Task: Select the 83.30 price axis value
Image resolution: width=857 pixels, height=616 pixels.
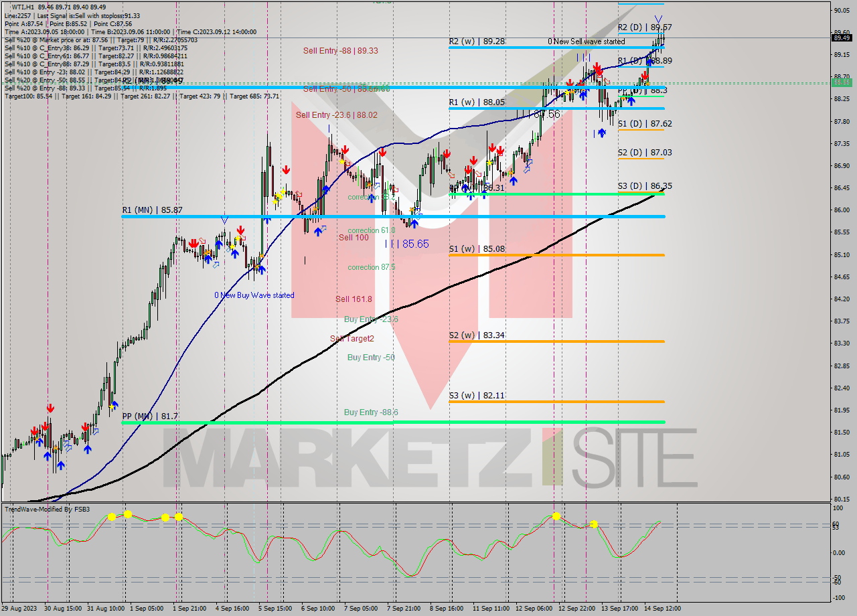Action: click(x=842, y=343)
